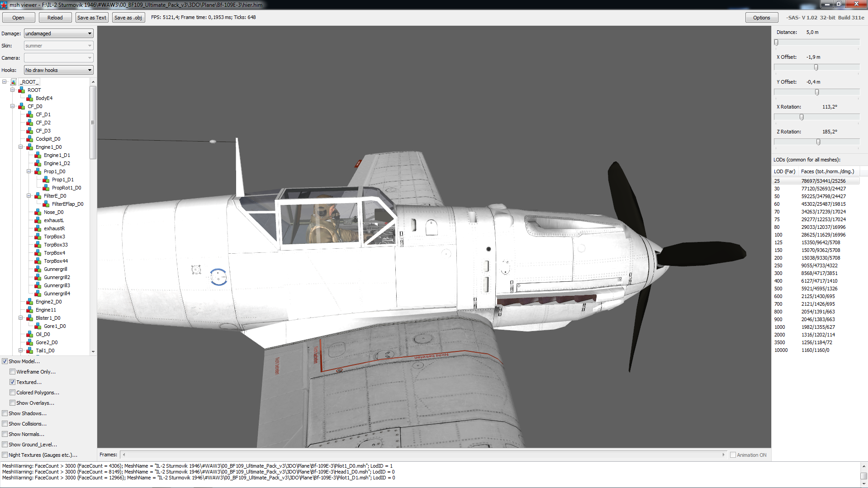
Task: Select the LOD 1000 row
Action: click(816, 327)
